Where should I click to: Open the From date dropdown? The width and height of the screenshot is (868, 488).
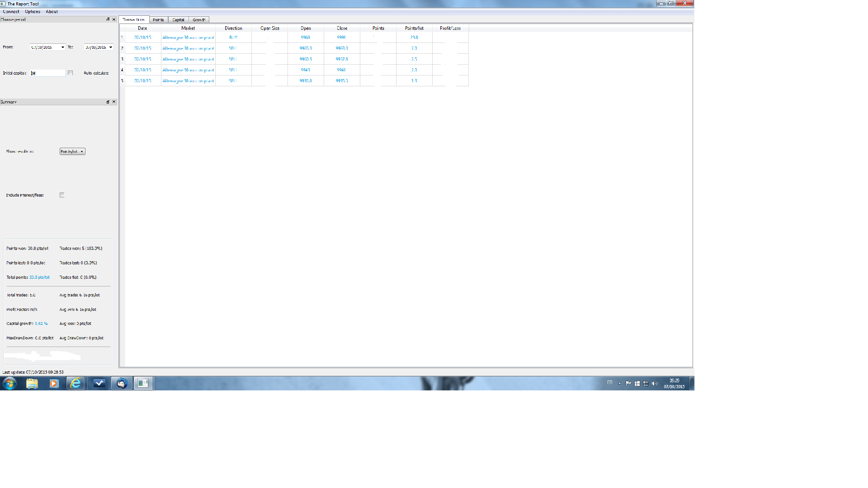coord(62,47)
